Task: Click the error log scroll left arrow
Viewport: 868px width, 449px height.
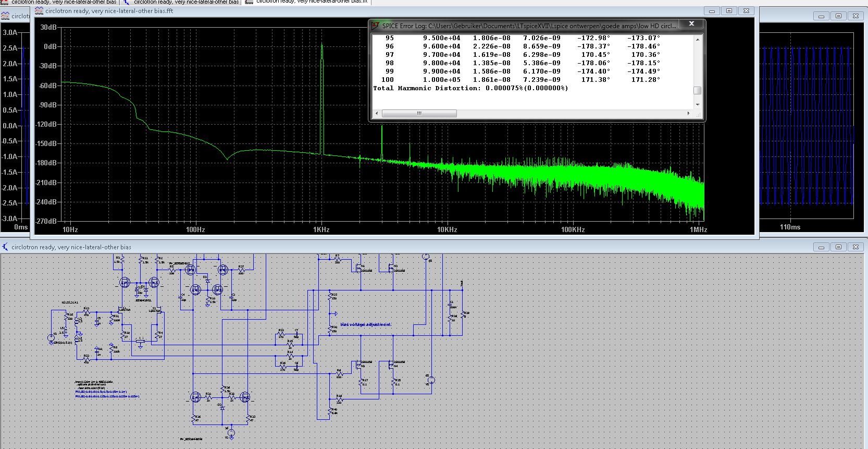Action: pos(377,113)
